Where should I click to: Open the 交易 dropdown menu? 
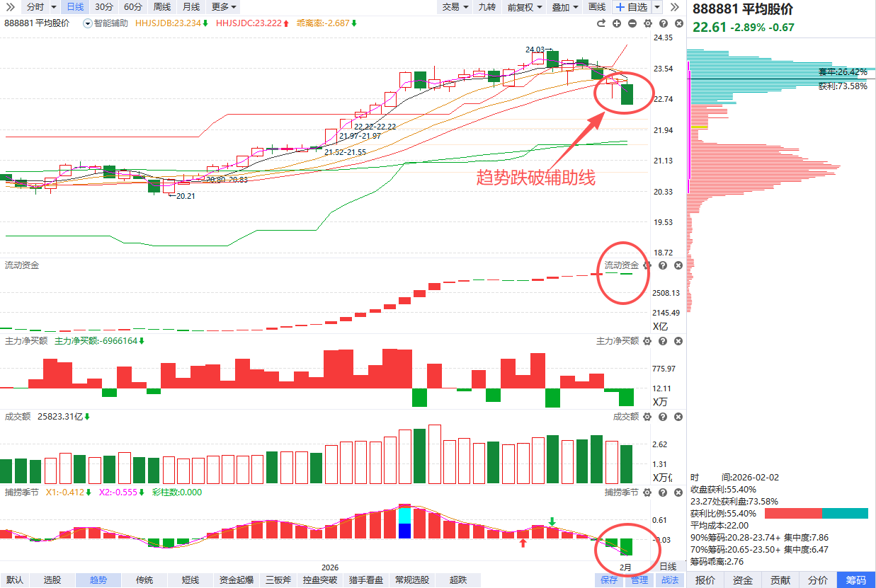455,7
